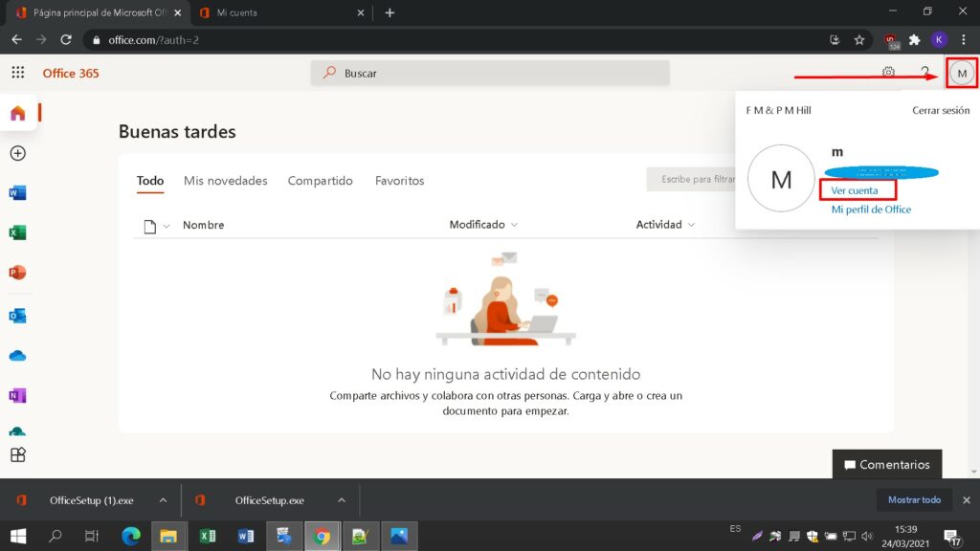Image resolution: width=980 pixels, height=551 pixels.
Task: Launch Excel from the sidebar
Action: 17,232
